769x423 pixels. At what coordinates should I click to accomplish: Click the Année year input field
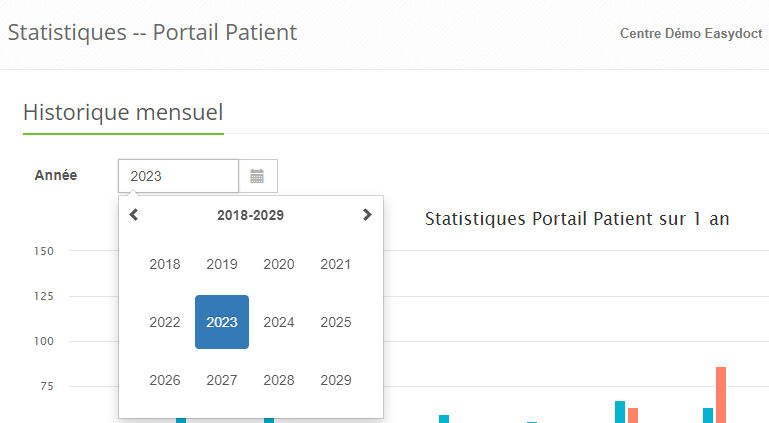click(178, 176)
